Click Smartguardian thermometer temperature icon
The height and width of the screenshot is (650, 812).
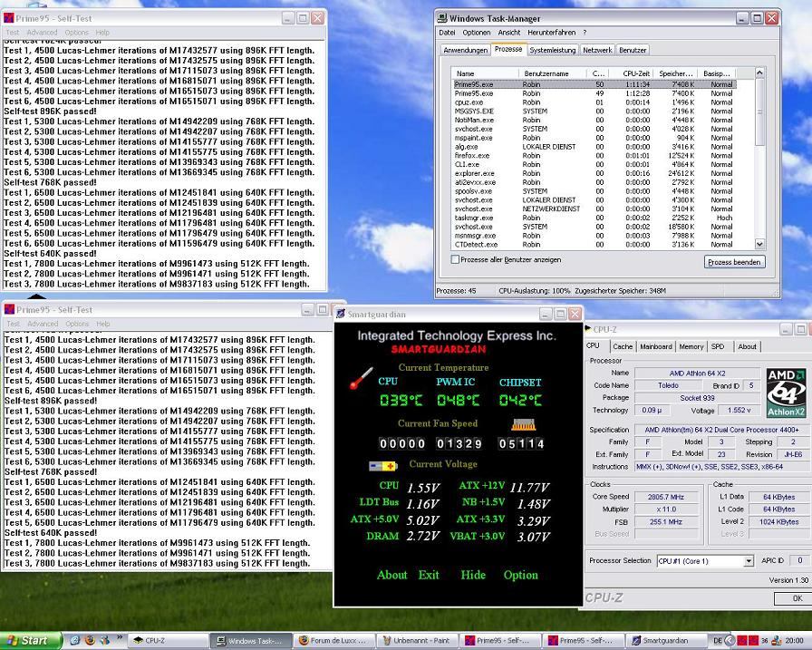(x=361, y=379)
